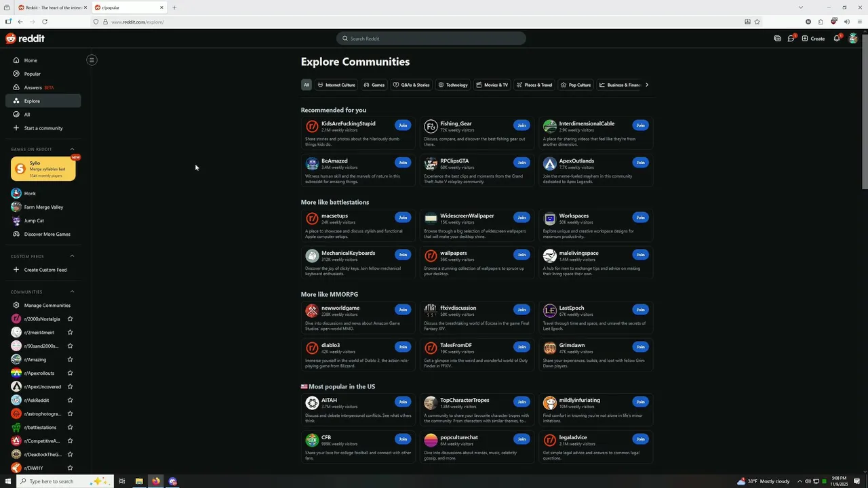Screen dimensions: 868x488
Task: Open the notifications bell icon
Action: pyautogui.click(x=837, y=39)
